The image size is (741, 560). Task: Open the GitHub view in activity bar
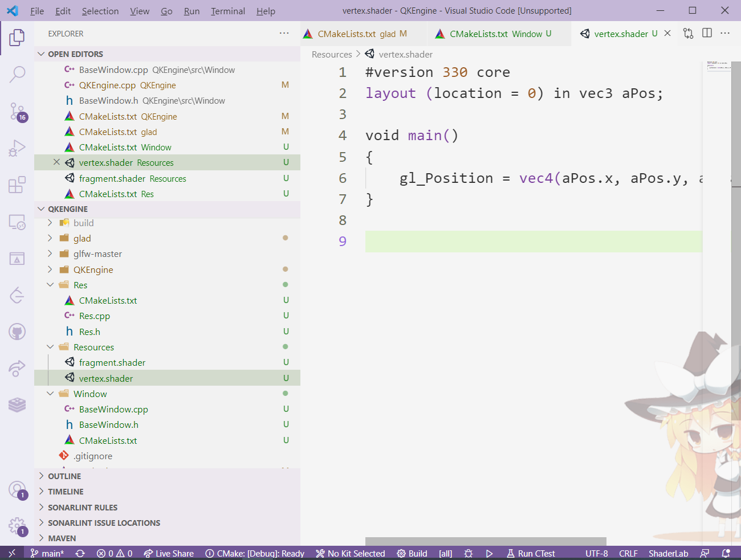coord(17,332)
